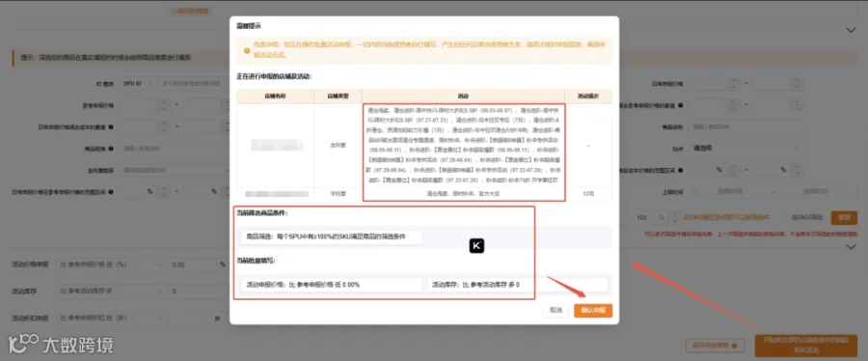The width and height of the screenshot is (868, 361).
Task: Open 活动折扣申报 dropdown 比参考申报折扣低(折)
Action: (111, 319)
